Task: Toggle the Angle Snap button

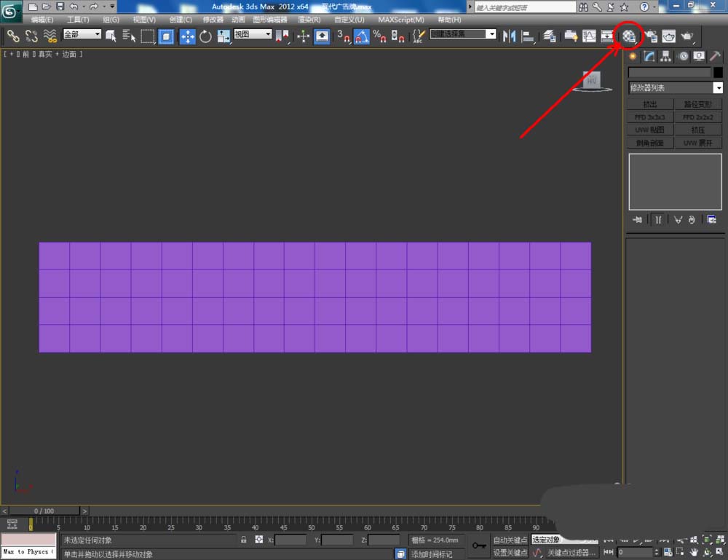Action: pos(362,36)
